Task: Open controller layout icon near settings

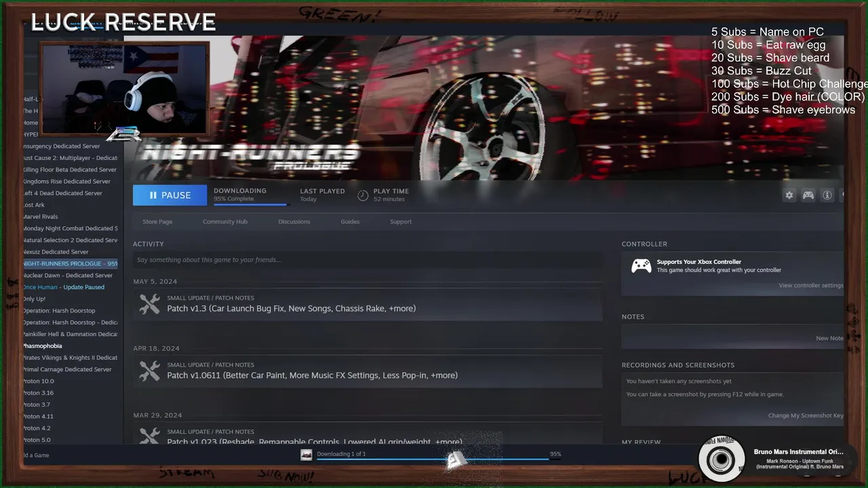Action: pos(808,195)
